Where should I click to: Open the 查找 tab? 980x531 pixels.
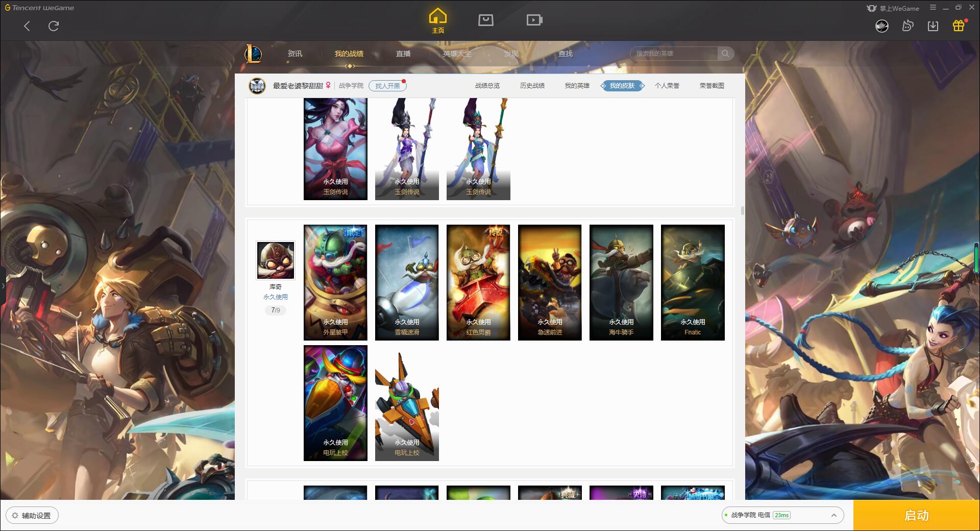pyautogui.click(x=566, y=54)
